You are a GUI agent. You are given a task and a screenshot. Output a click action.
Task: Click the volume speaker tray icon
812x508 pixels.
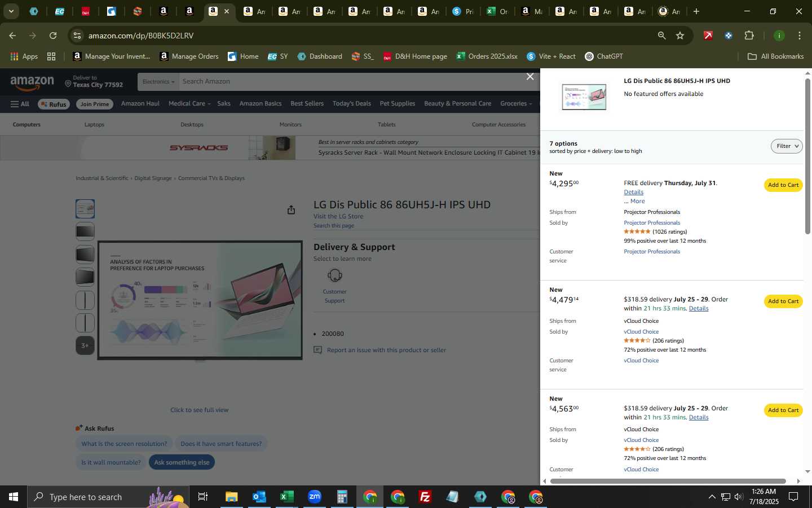(739, 497)
